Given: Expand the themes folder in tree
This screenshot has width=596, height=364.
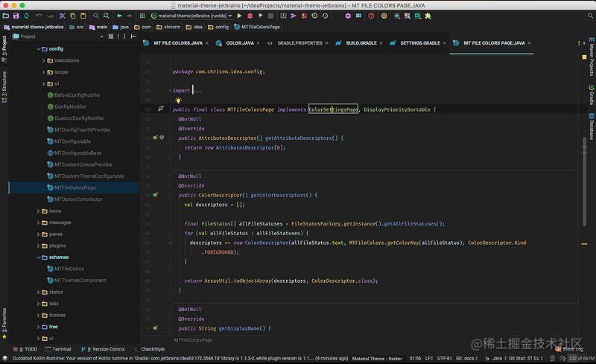Looking at the screenshot, I should [x=39, y=316].
